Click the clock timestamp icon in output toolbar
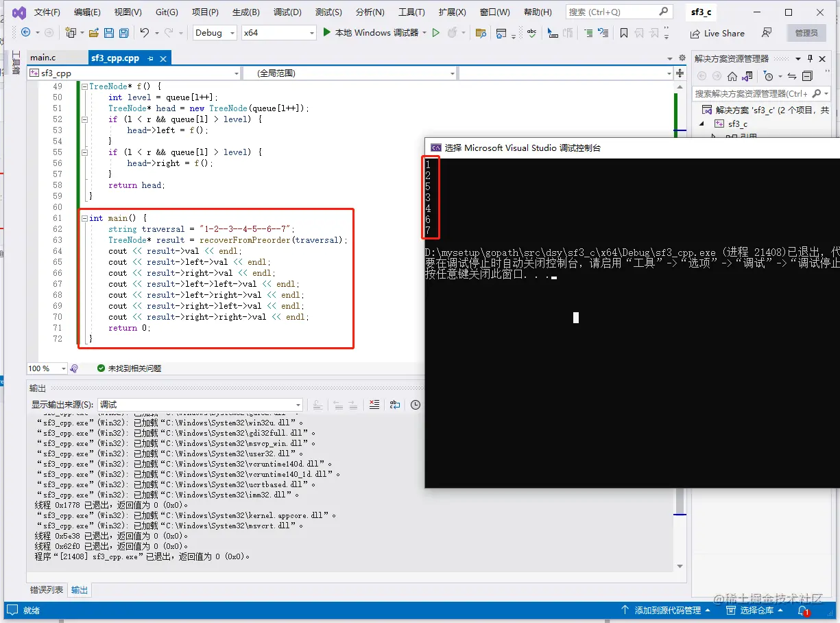The height and width of the screenshot is (623, 840). click(416, 405)
